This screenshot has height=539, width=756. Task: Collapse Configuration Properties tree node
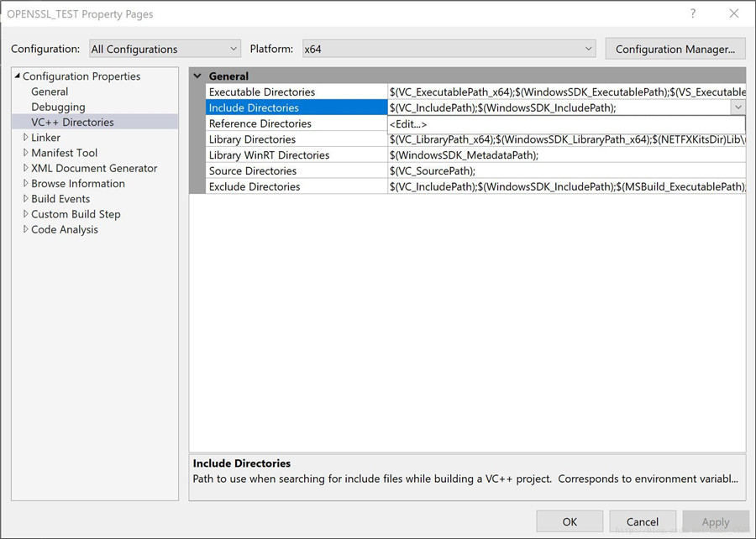click(x=18, y=76)
